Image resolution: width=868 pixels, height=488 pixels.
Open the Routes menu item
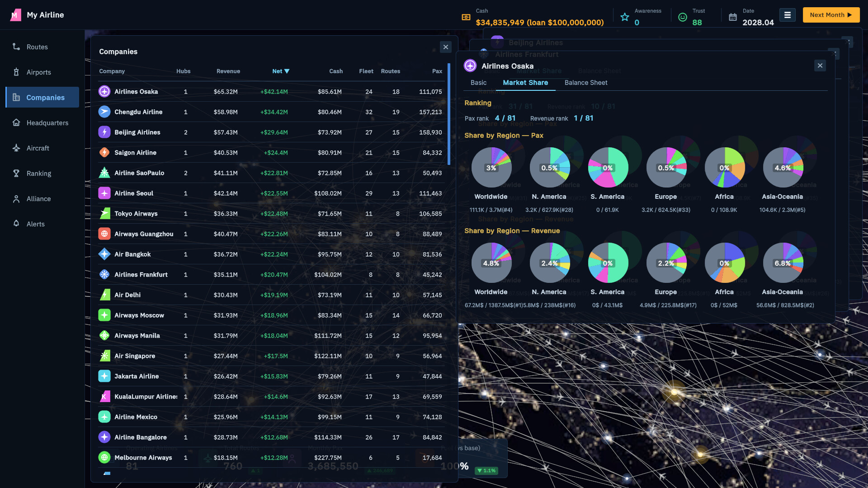(x=42, y=47)
